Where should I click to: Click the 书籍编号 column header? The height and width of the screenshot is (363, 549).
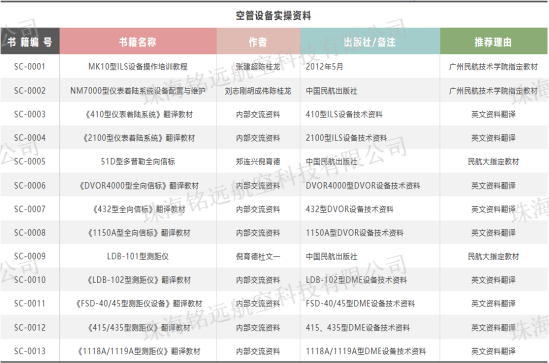30,42
